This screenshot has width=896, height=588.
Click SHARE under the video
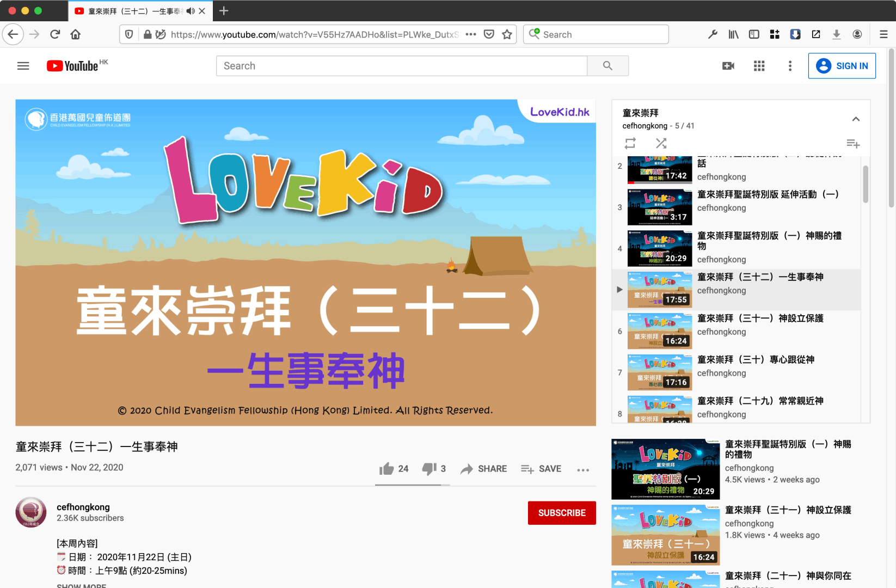click(x=483, y=469)
